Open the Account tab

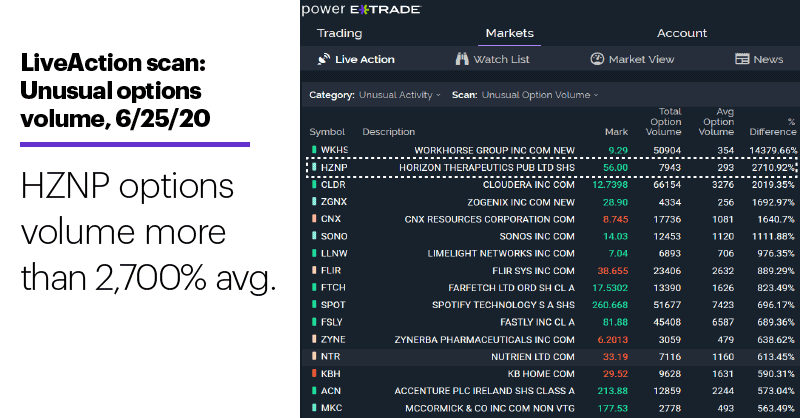pyautogui.click(x=682, y=33)
